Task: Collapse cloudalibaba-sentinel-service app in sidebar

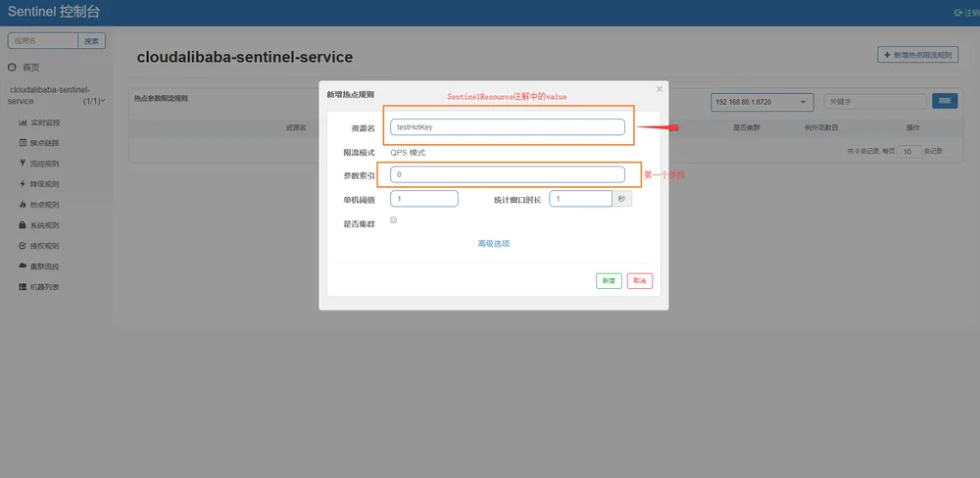Action: coord(56,95)
